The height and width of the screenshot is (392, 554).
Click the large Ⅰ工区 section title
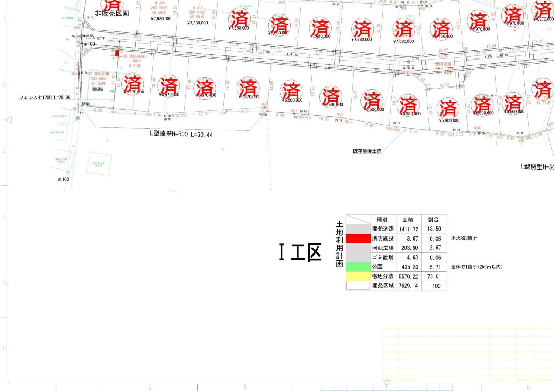point(300,253)
